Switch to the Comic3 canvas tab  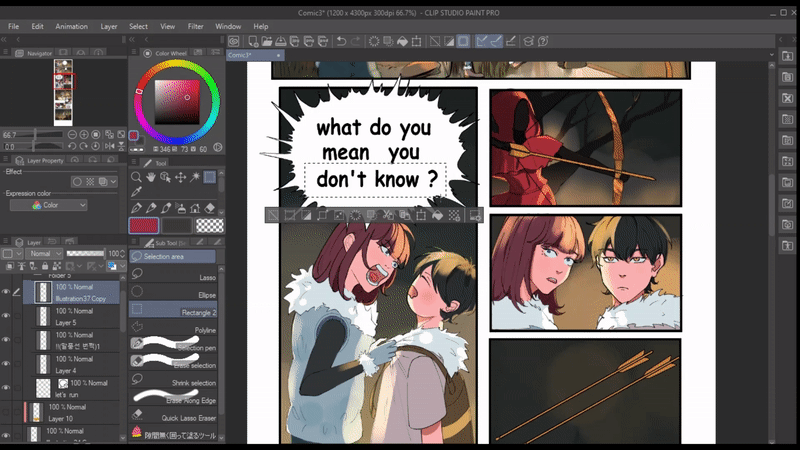[x=255, y=55]
